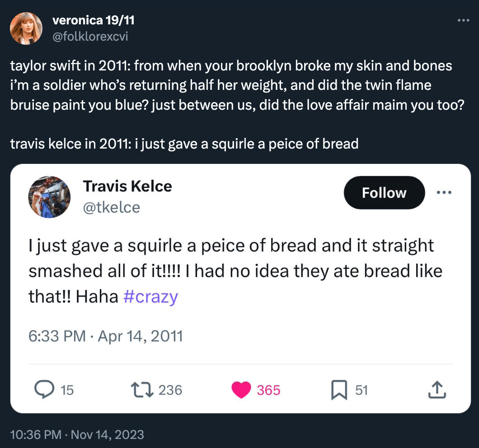Click the Travis Kelce display name
Image resolution: width=479 pixels, height=448 pixels.
click(x=127, y=186)
